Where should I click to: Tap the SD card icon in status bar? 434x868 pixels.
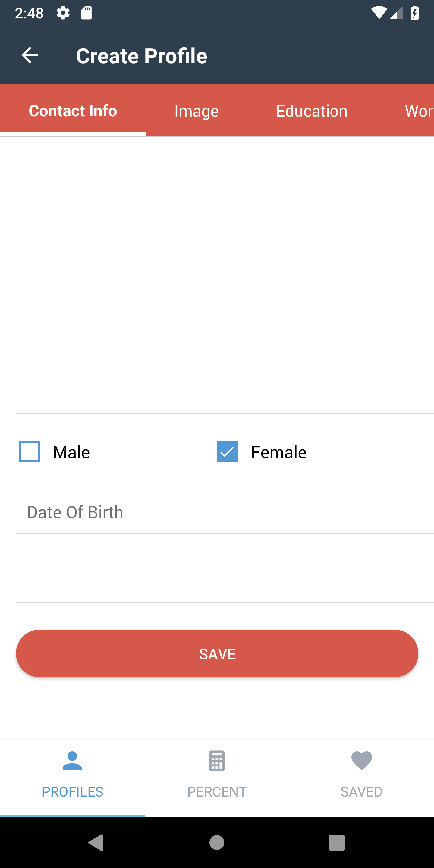86,13
